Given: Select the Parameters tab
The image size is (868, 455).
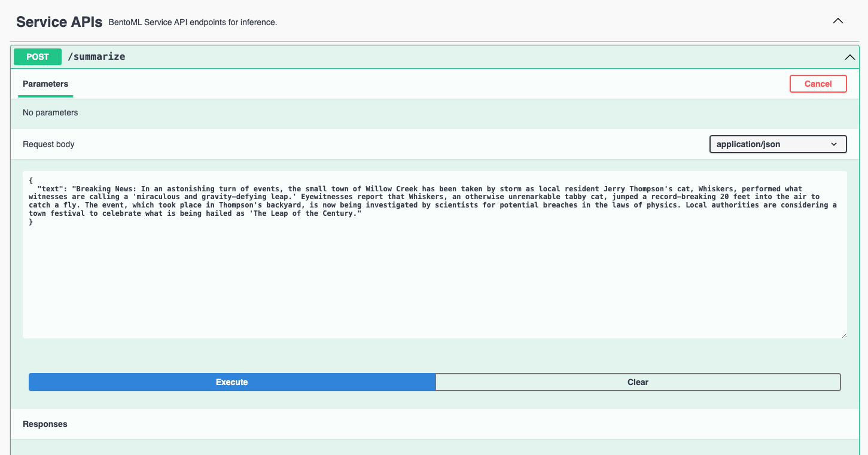Looking at the screenshot, I should pos(45,84).
